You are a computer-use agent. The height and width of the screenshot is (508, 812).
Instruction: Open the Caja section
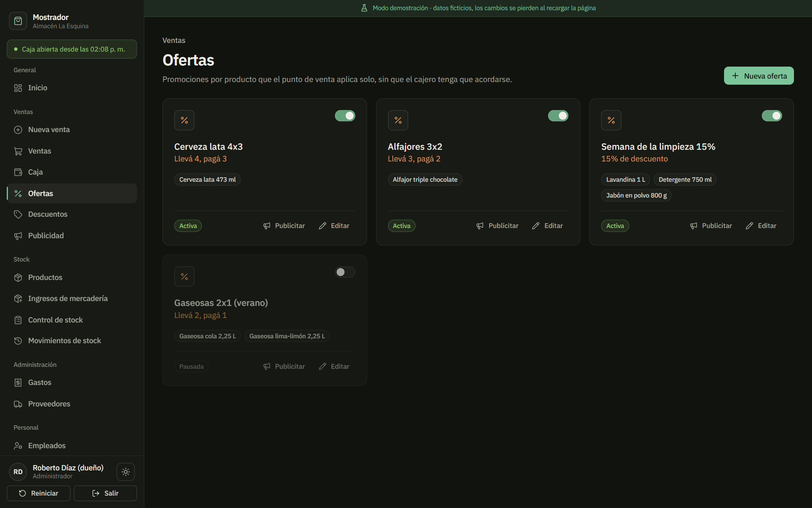pos(72,172)
